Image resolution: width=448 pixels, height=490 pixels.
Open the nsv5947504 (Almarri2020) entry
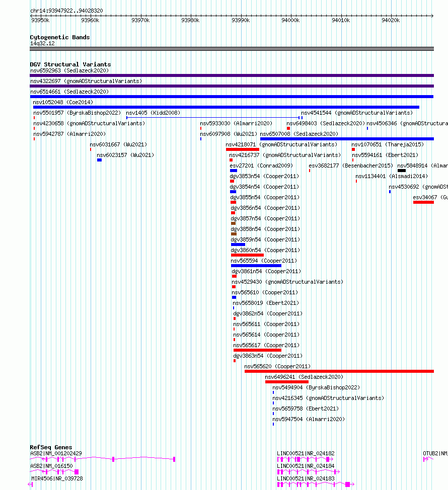point(309,420)
